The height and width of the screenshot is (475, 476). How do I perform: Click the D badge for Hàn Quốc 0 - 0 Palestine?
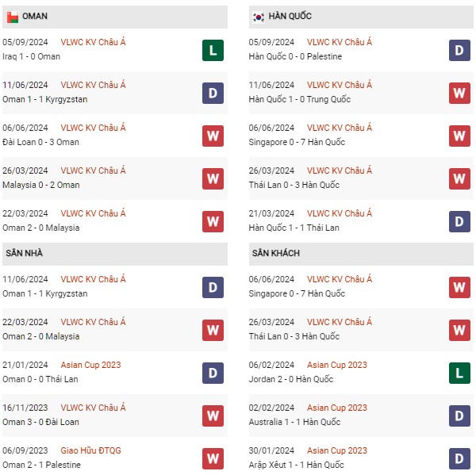click(x=460, y=50)
